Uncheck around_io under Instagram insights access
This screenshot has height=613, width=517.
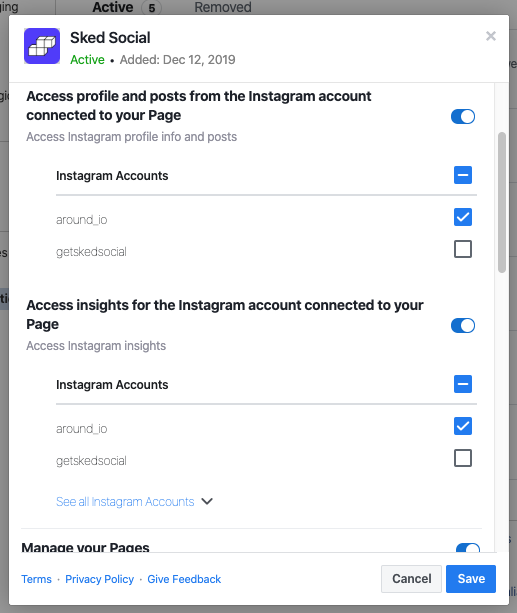pos(463,426)
